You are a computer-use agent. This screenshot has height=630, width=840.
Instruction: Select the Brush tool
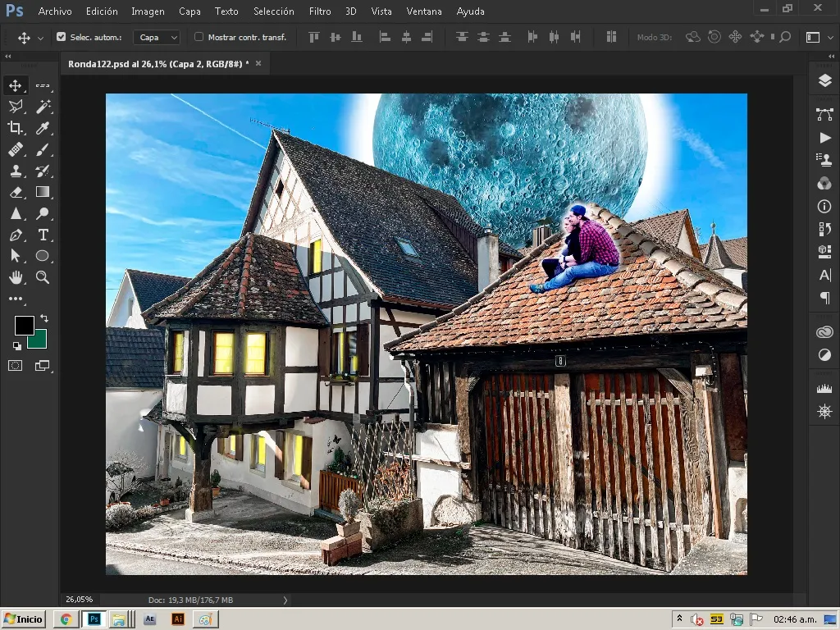[43, 149]
